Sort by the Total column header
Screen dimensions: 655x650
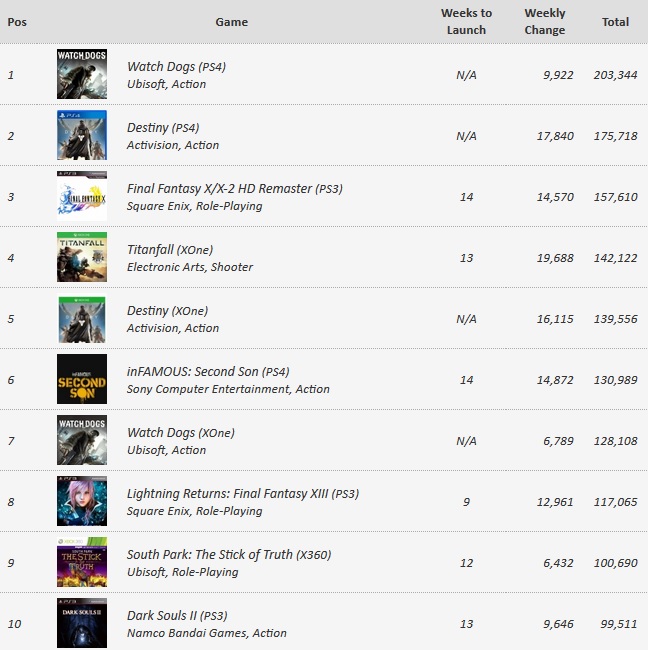pyautogui.click(x=615, y=22)
